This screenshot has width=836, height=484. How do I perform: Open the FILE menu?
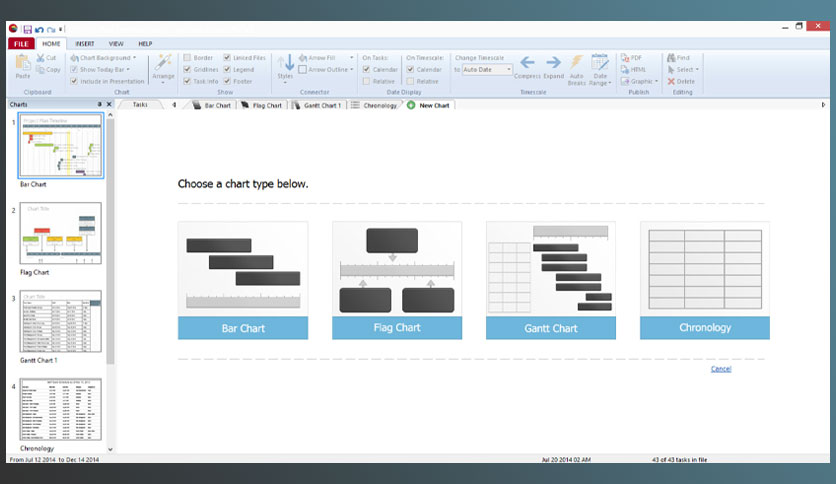[x=21, y=44]
